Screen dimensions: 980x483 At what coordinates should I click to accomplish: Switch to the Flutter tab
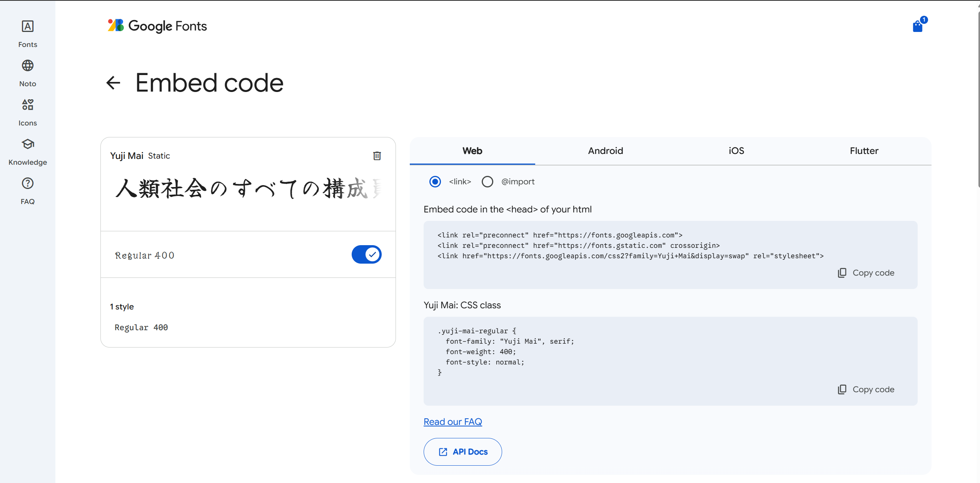(x=864, y=151)
